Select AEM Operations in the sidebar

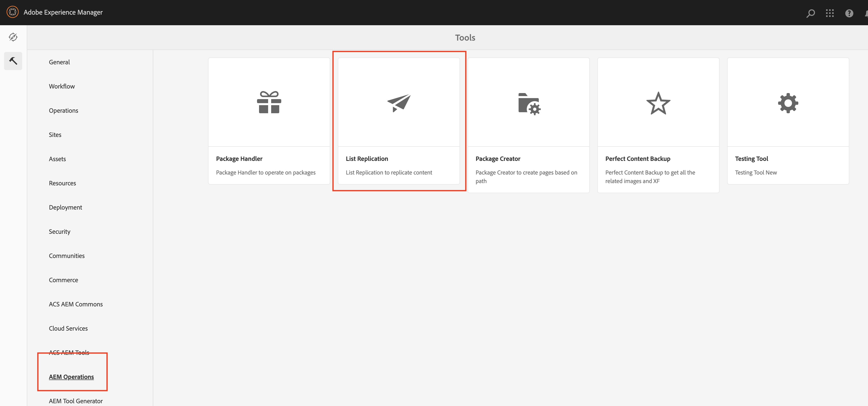(71, 377)
